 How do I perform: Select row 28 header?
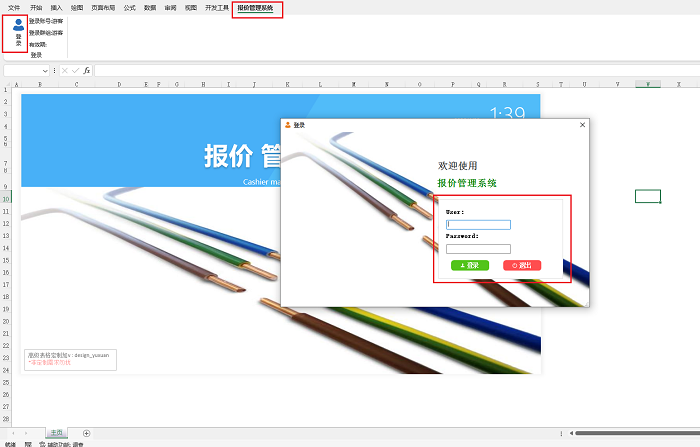[6, 419]
